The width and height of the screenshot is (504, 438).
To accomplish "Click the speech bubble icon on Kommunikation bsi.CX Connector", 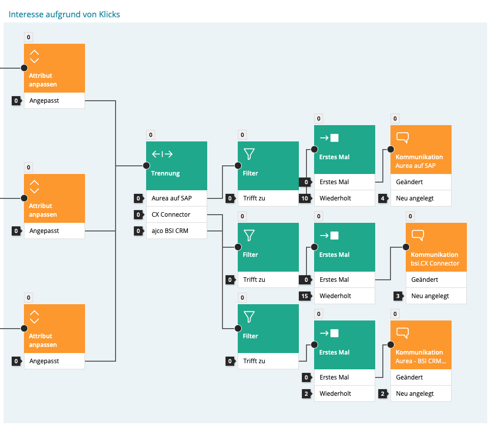I will (417, 235).
